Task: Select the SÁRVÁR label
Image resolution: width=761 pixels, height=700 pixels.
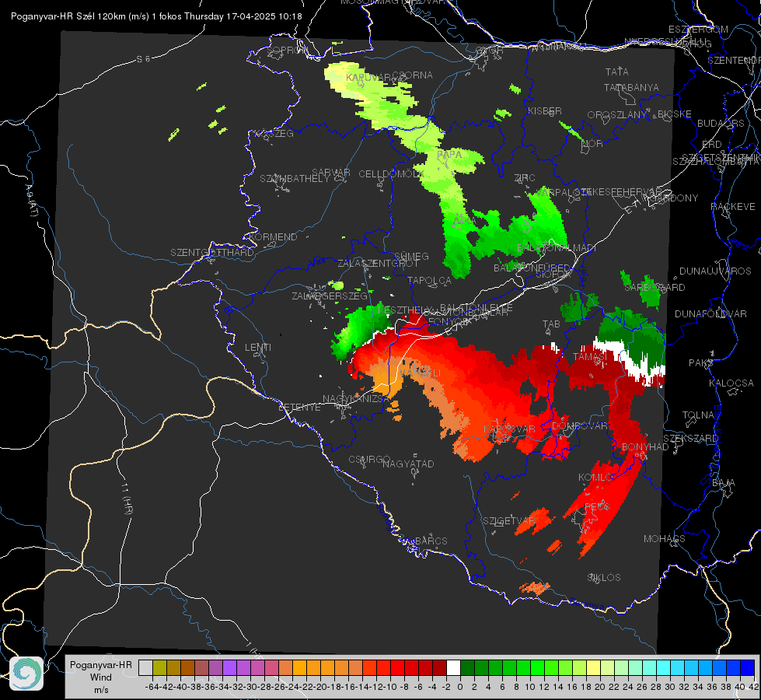Action: pos(330,173)
